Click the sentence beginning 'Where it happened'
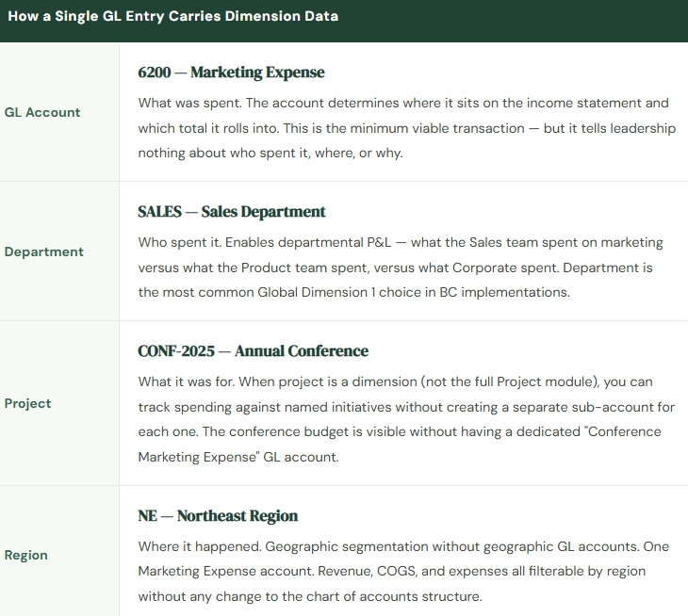The height and width of the screenshot is (616, 688). (199, 546)
